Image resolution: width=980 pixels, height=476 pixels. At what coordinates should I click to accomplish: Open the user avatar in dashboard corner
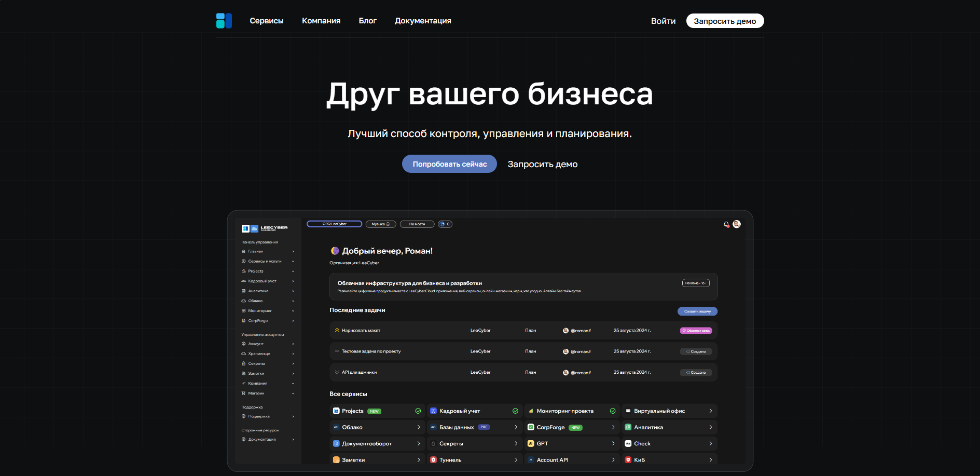[x=737, y=224]
